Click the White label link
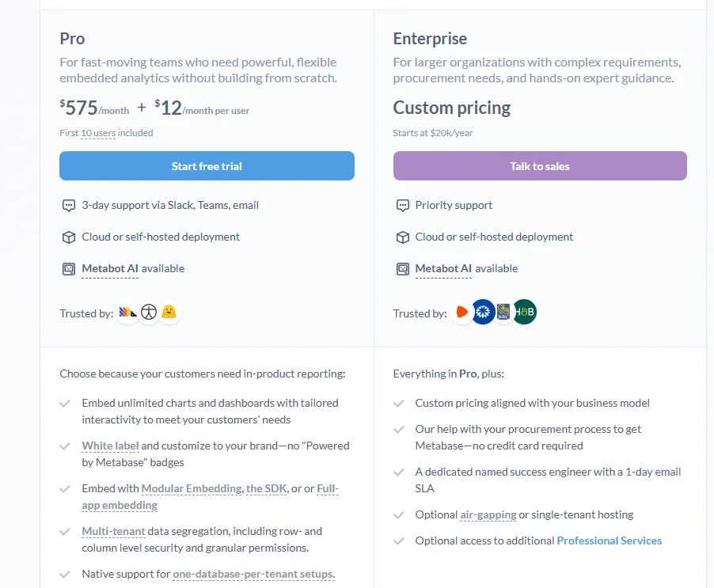The width and height of the screenshot is (714, 588). [x=110, y=446]
